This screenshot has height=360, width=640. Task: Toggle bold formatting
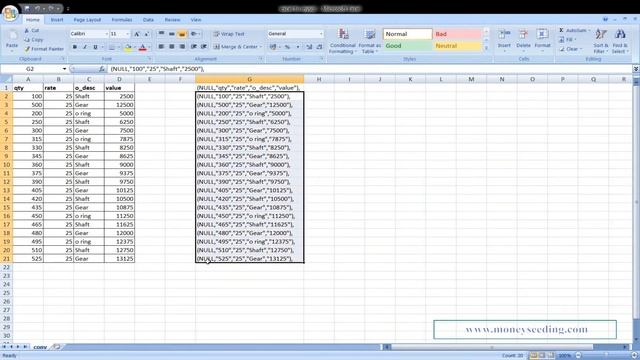coord(75,47)
